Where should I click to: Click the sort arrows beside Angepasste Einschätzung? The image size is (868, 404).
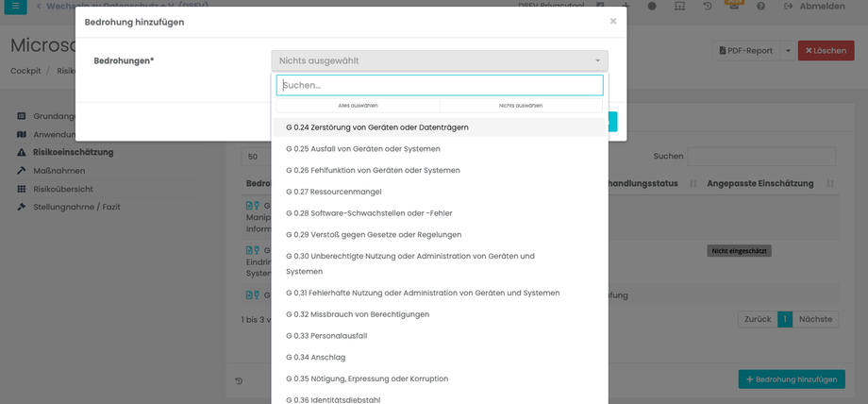click(830, 183)
